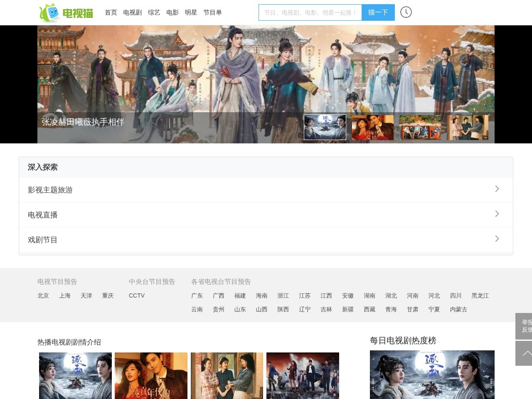Open the 综艺 navigation tab
This screenshot has width=532, height=399.
(154, 12)
